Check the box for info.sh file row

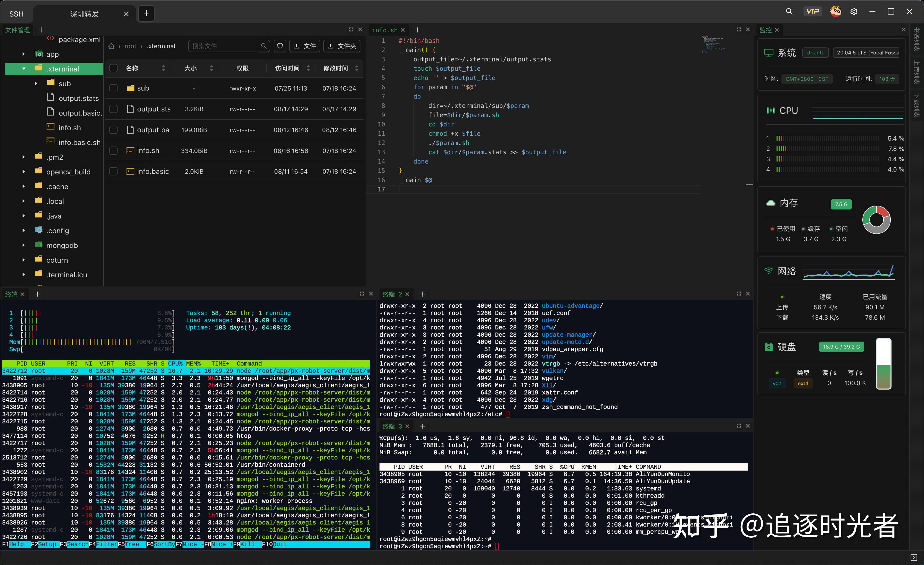[113, 150]
